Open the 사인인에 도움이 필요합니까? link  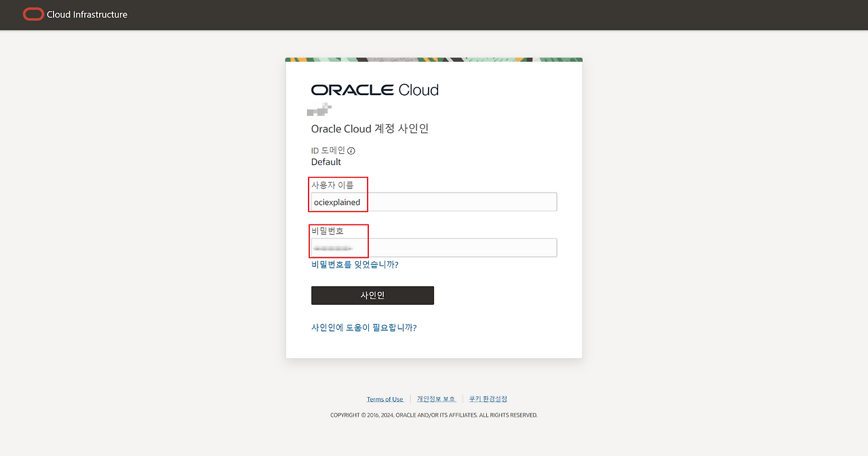click(363, 328)
